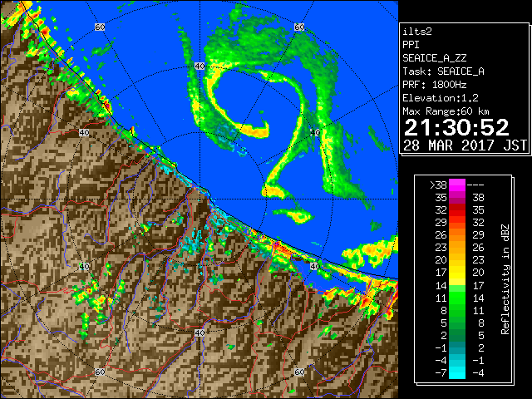Pick the red band in the reflectivity color bar
Viewport: 532px width, 399px height.
457,210
